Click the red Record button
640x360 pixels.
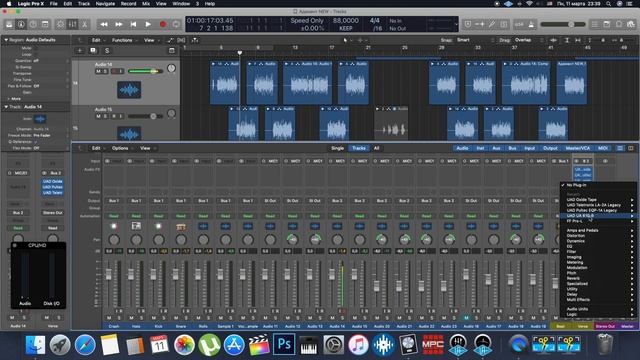162,24
